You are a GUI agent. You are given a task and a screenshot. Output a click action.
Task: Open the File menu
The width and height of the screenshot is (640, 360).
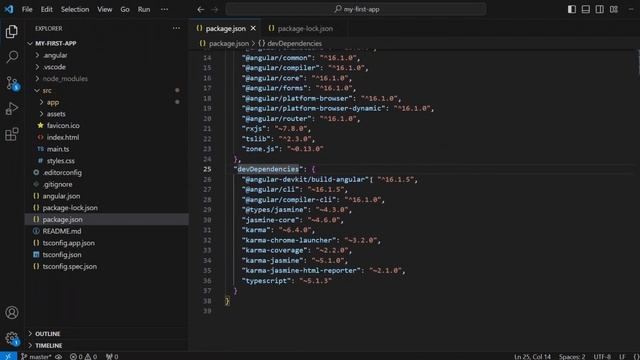click(27, 9)
